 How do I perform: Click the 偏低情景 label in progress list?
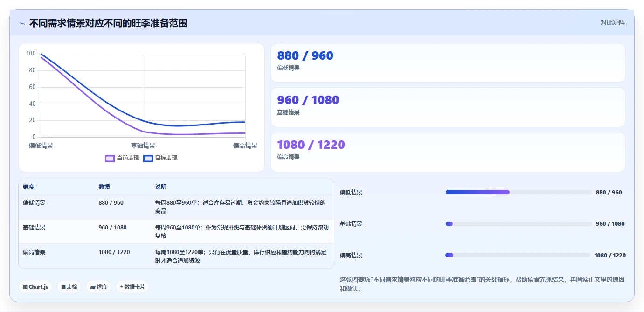(x=351, y=192)
